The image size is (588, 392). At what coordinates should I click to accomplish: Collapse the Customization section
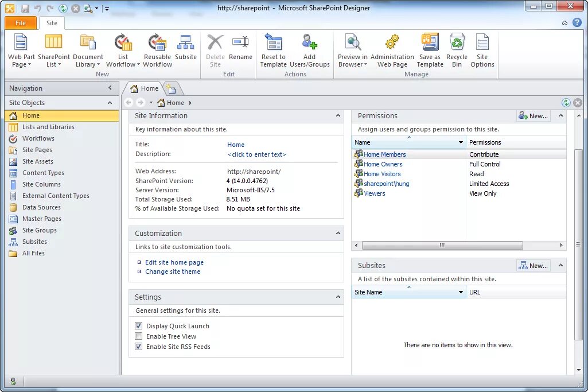[x=338, y=233]
